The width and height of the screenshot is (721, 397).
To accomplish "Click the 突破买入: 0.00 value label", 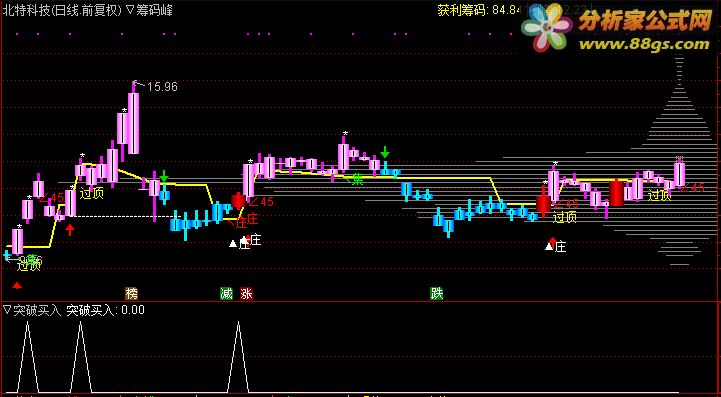I will 105,310.
